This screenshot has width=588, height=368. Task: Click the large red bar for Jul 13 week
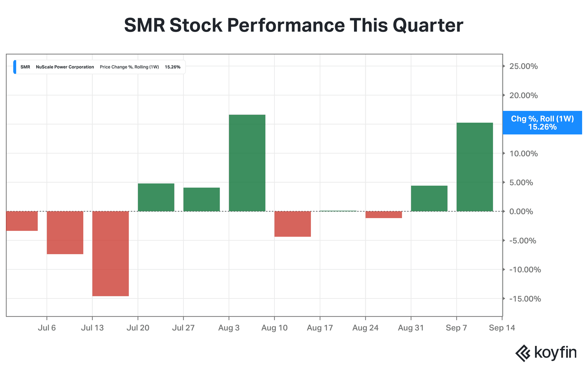pos(110,254)
